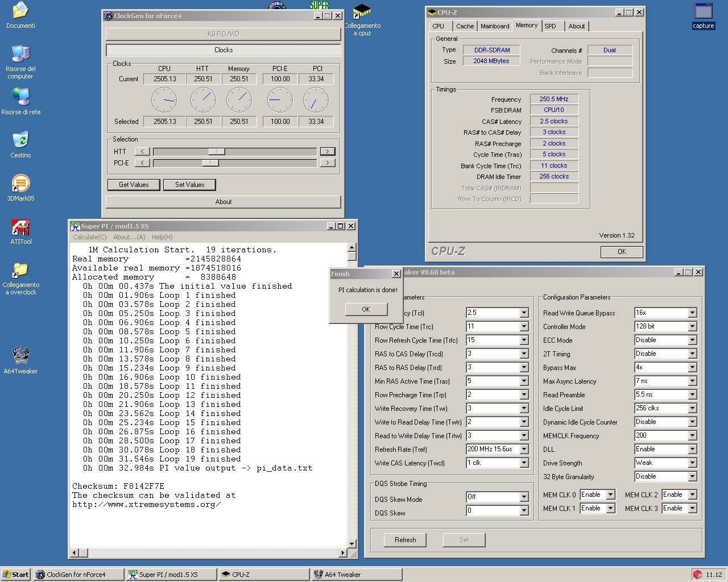Expand Refresh Rate (Tref) dropdown
This screenshot has width=728, height=582.
[x=524, y=450]
